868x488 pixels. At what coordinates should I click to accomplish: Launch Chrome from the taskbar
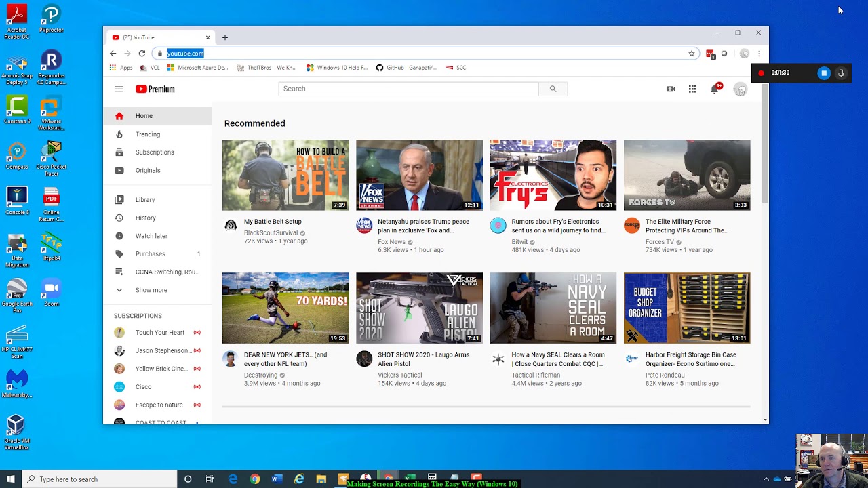pos(254,479)
